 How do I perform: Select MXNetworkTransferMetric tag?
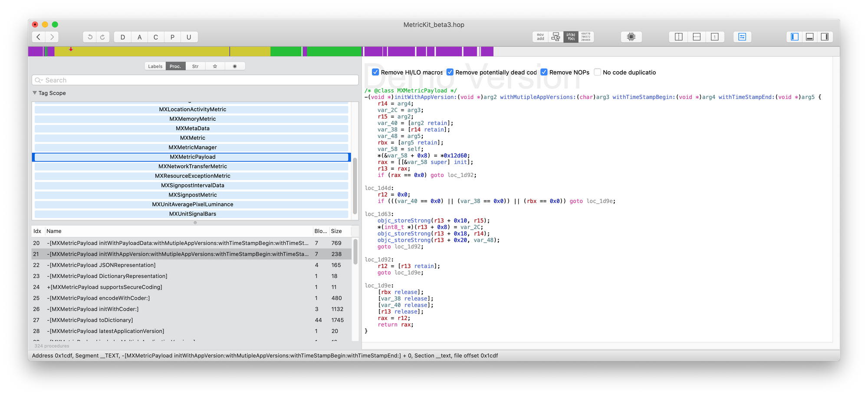coord(191,167)
